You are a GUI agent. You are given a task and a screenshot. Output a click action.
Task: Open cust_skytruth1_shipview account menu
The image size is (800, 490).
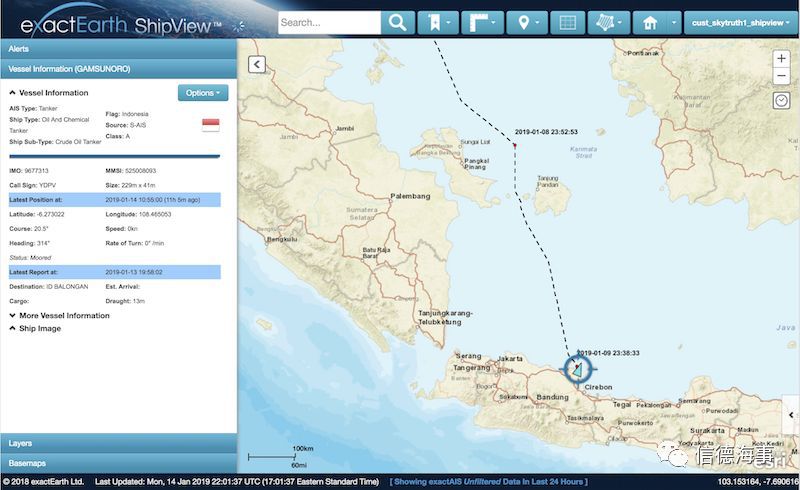coord(739,22)
